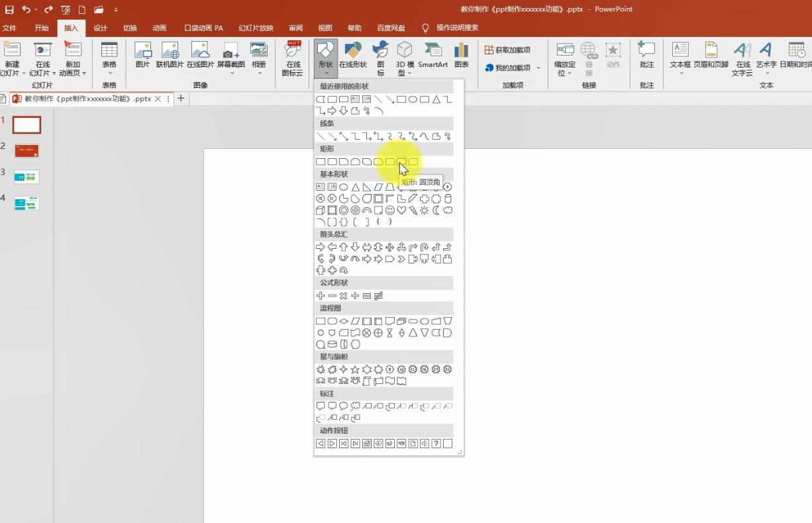Select the oval from 基本形状
Image resolution: width=812 pixels, height=523 pixels.
[x=343, y=187]
